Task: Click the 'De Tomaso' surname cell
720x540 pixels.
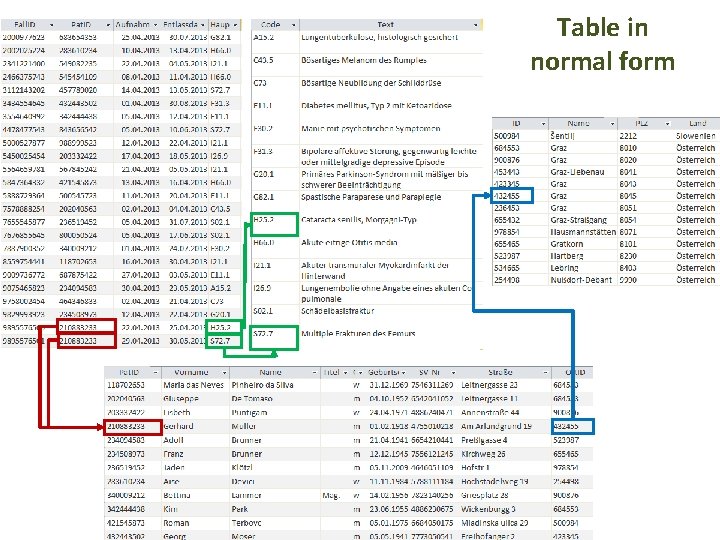Action: coord(252,399)
